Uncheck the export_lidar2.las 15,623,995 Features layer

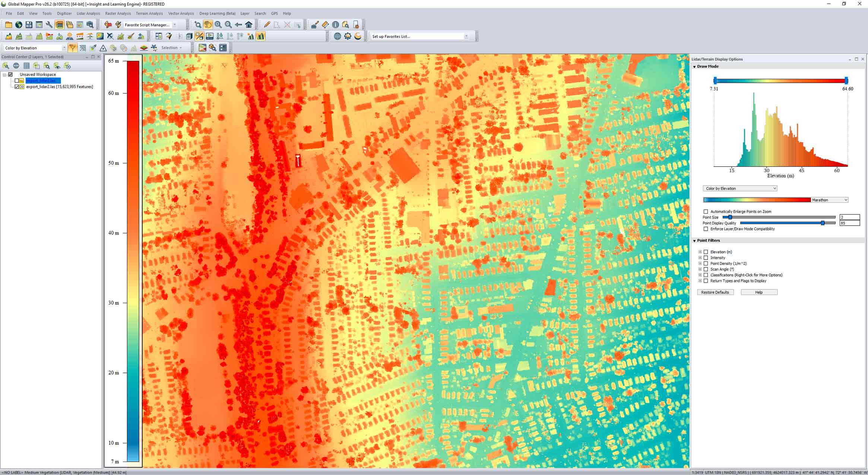[17, 86]
